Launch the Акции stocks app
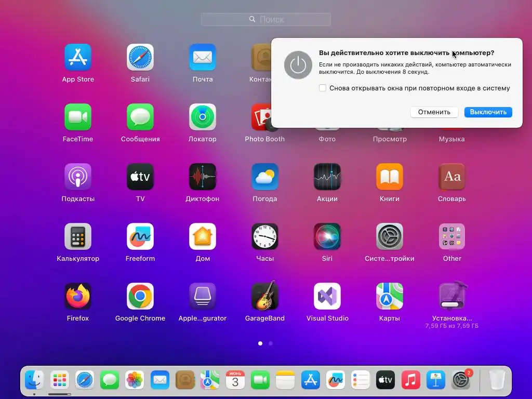 [x=327, y=177]
